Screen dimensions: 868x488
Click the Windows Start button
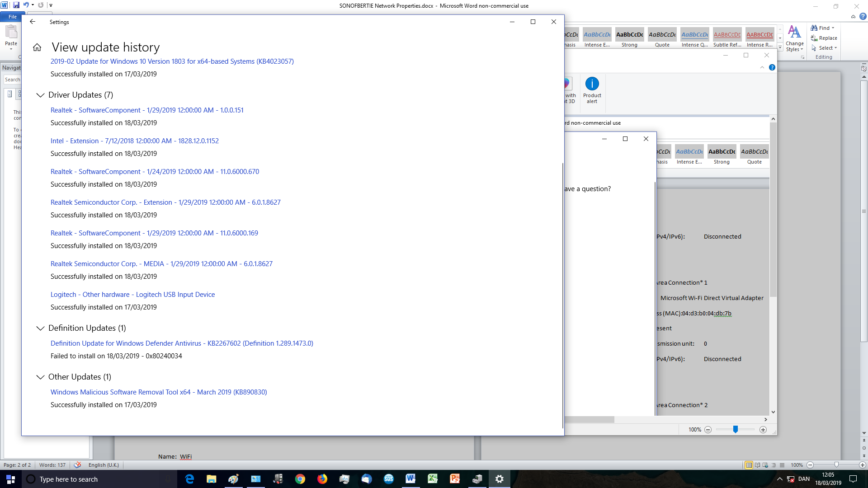11,479
